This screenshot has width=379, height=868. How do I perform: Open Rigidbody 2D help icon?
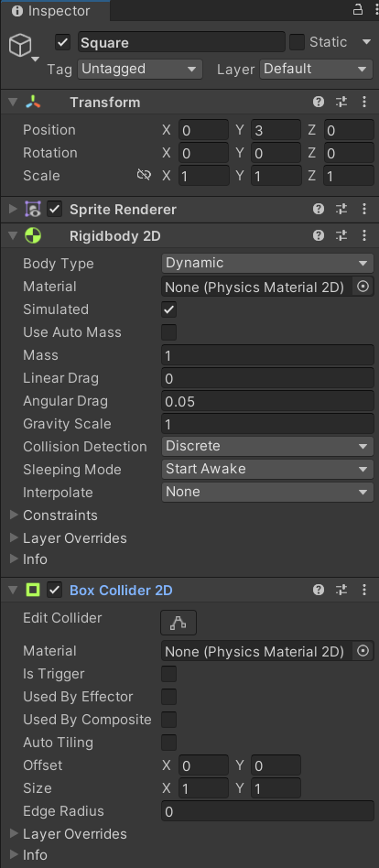(319, 236)
